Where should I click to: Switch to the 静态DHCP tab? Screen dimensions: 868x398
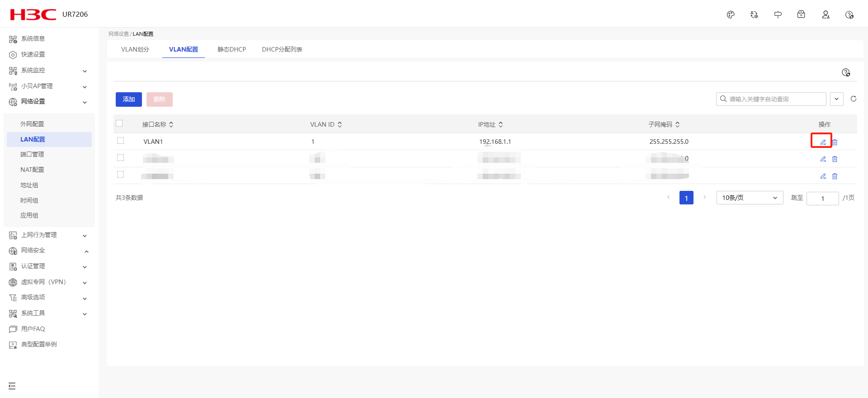pyautogui.click(x=231, y=49)
